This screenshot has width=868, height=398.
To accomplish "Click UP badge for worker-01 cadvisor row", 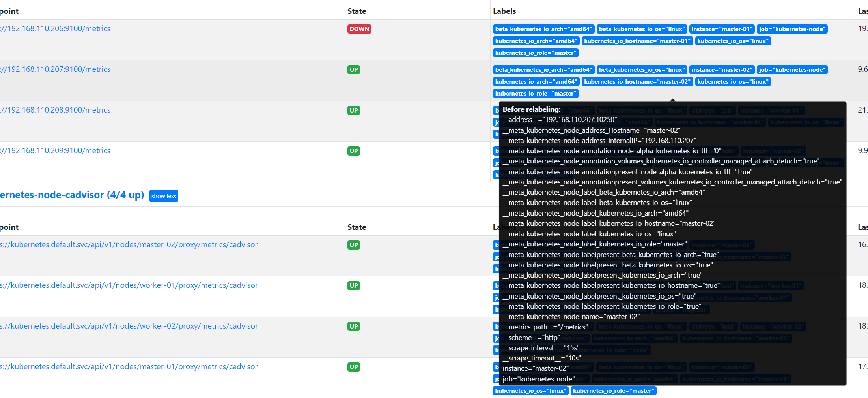I will [x=354, y=286].
